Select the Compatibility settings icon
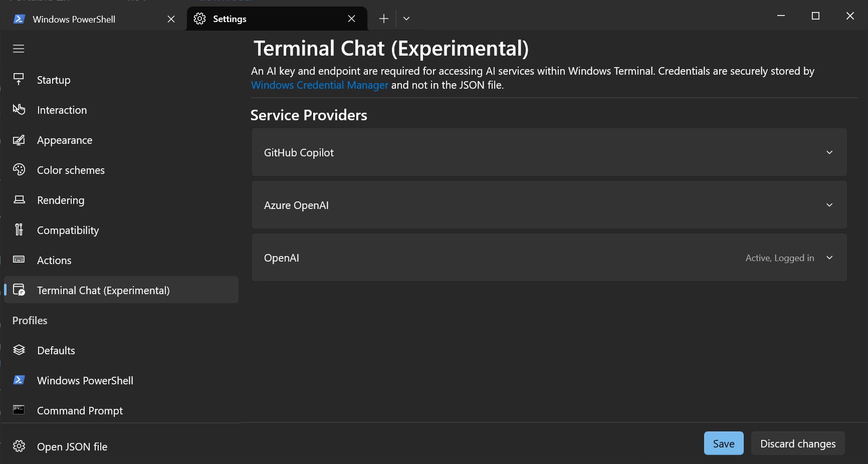 [19, 230]
